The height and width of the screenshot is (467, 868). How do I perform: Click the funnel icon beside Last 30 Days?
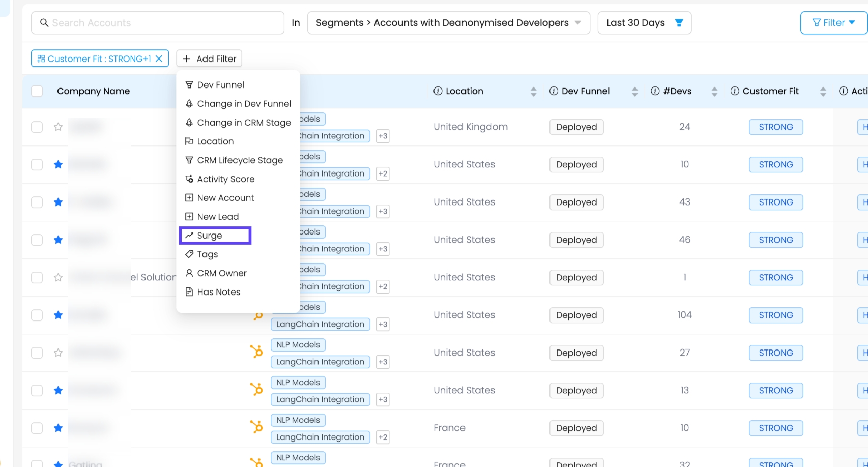click(x=679, y=23)
